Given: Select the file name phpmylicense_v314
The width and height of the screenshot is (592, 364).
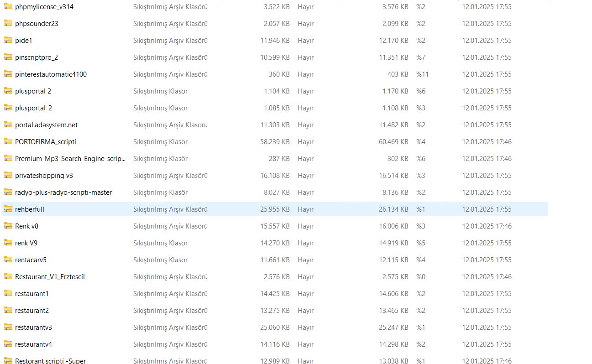Looking at the screenshot, I should pyautogui.click(x=44, y=7).
